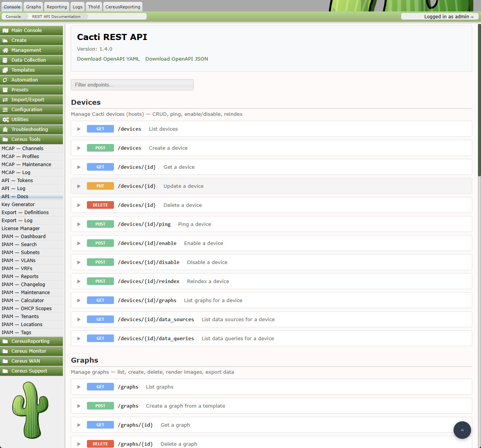The height and width of the screenshot is (448, 481).
Task: Click the Management house icon
Action: click(x=5, y=50)
